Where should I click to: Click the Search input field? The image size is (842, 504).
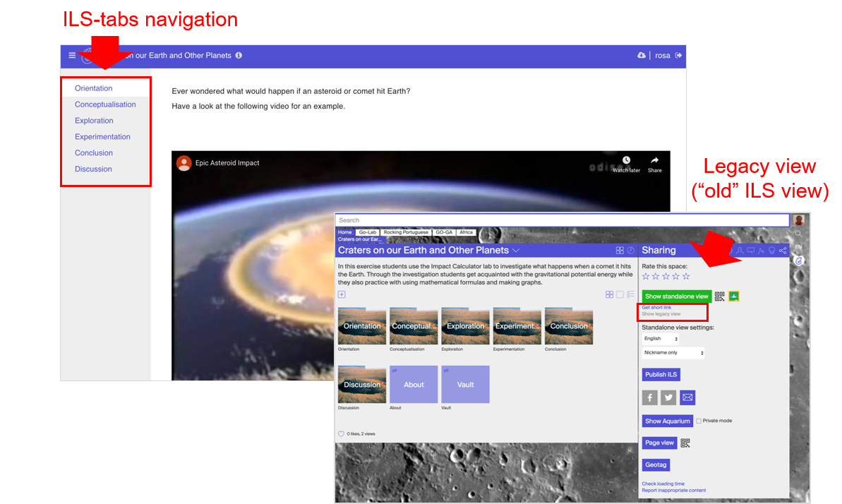click(562, 220)
